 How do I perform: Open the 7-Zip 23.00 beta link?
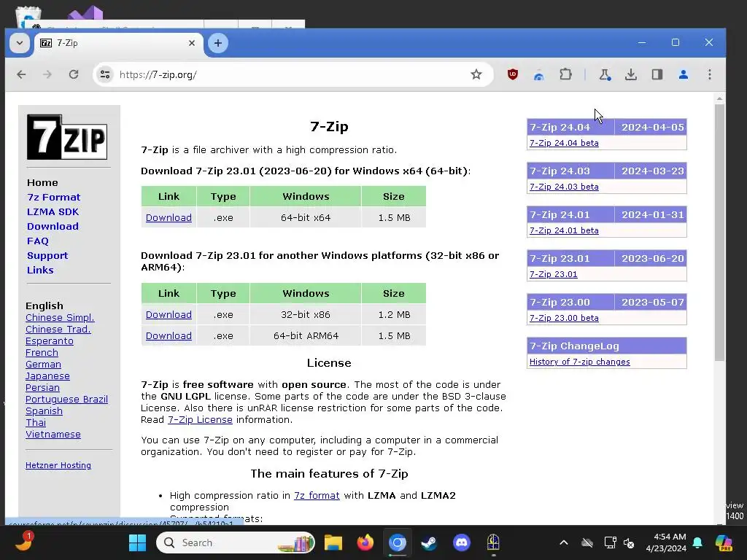pos(564,318)
